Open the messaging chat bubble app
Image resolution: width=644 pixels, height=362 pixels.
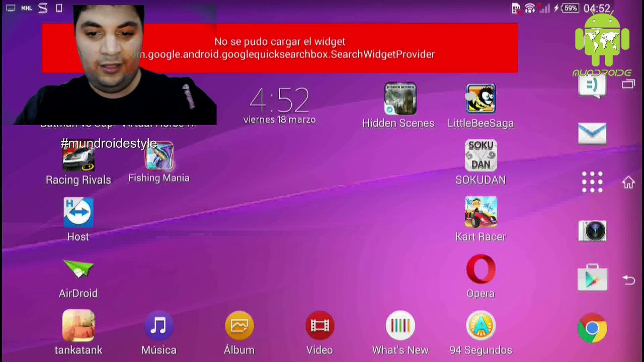[592, 86]
